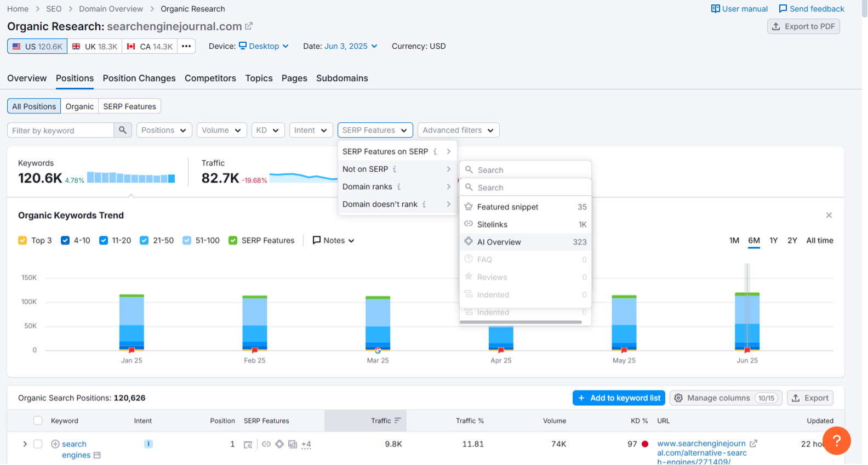This screenshot has width=868, height=465.
Task: Switch to the Topics tab
Action: coord(259,78)
